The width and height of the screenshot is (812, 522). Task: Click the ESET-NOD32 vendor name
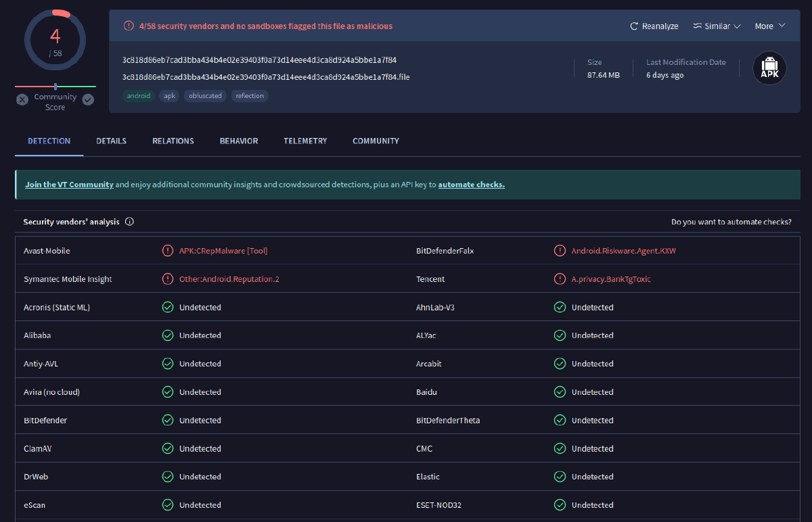click(x=438, y=505)
